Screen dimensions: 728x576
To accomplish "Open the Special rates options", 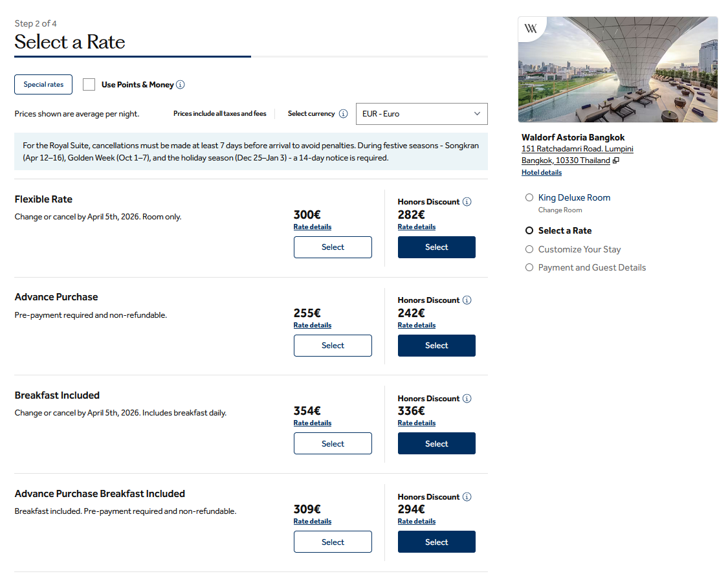I will (43, 84).
